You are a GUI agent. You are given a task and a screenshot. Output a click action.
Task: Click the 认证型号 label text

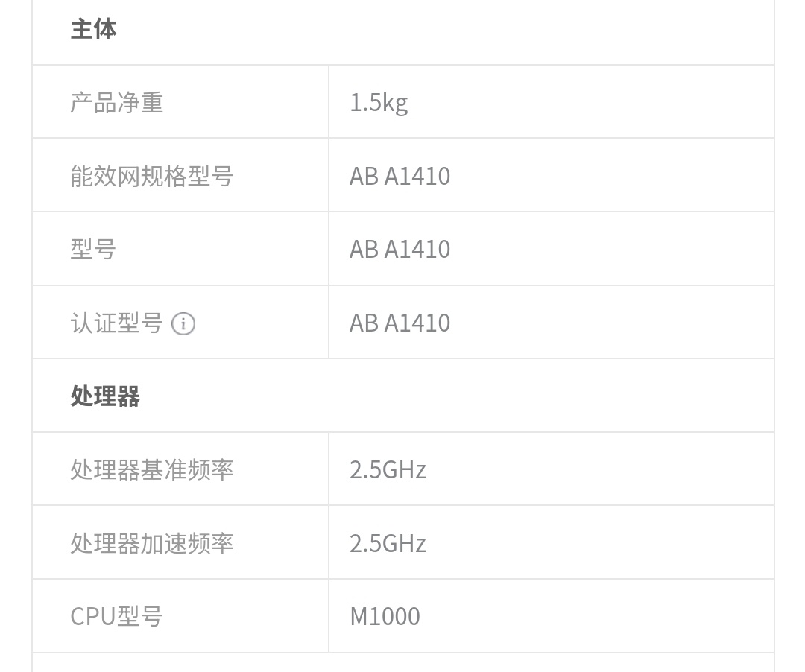click(116, 323)
